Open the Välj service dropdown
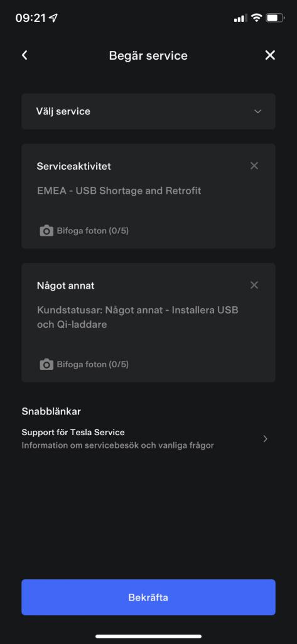This screenshot has height=644, width=297. pos(148,111)
